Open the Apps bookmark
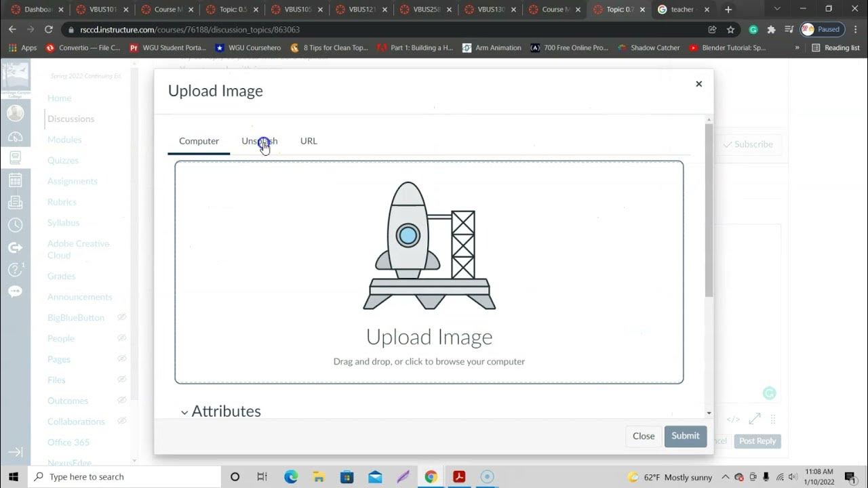 (23, 48)
